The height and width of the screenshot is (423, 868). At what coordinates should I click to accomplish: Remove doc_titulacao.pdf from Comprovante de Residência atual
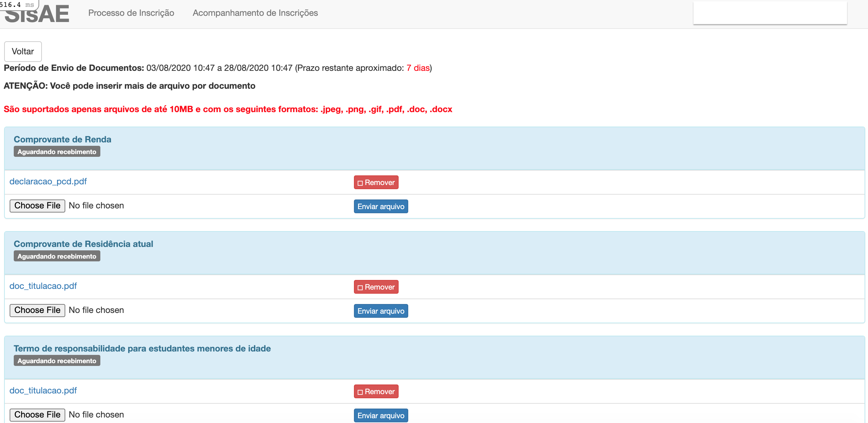click(x=376, y=287)
